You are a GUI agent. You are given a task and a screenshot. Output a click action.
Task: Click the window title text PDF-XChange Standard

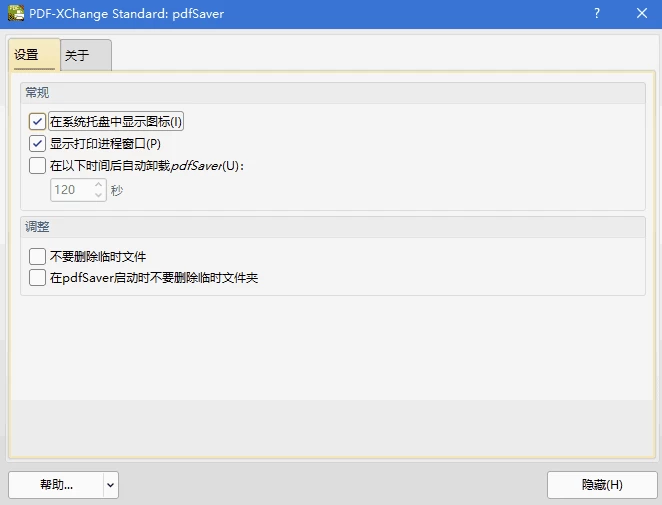click(x=112, y=14)
